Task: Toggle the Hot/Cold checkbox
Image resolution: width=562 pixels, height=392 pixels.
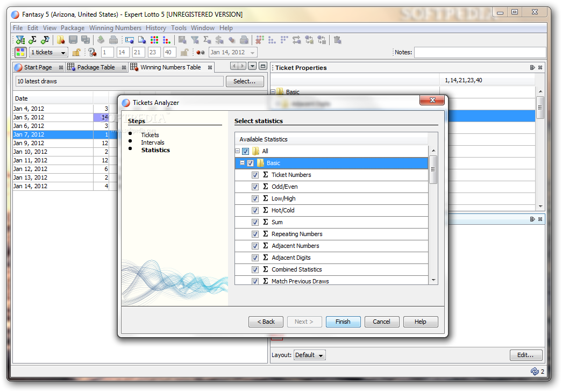Action: tap(255, 210)
